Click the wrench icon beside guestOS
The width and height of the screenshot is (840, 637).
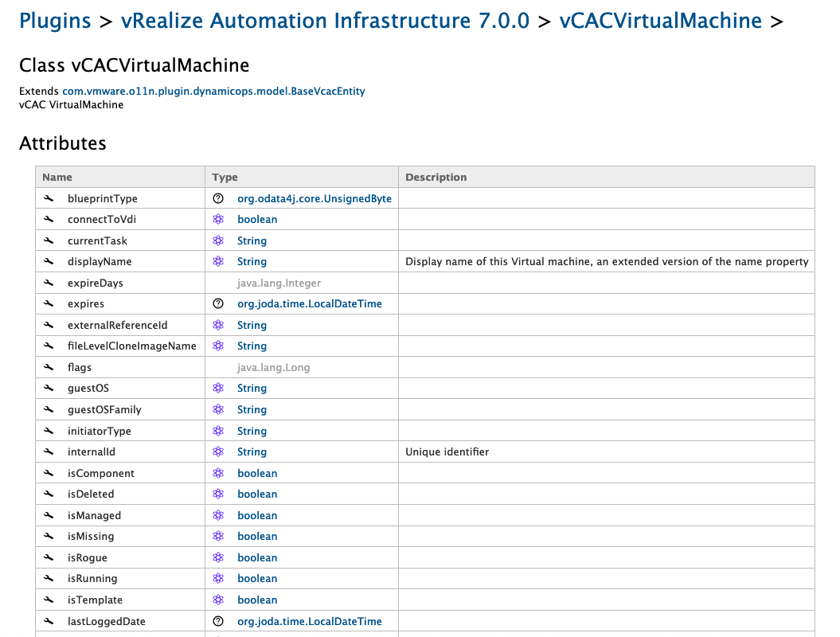tap(49, 389)
